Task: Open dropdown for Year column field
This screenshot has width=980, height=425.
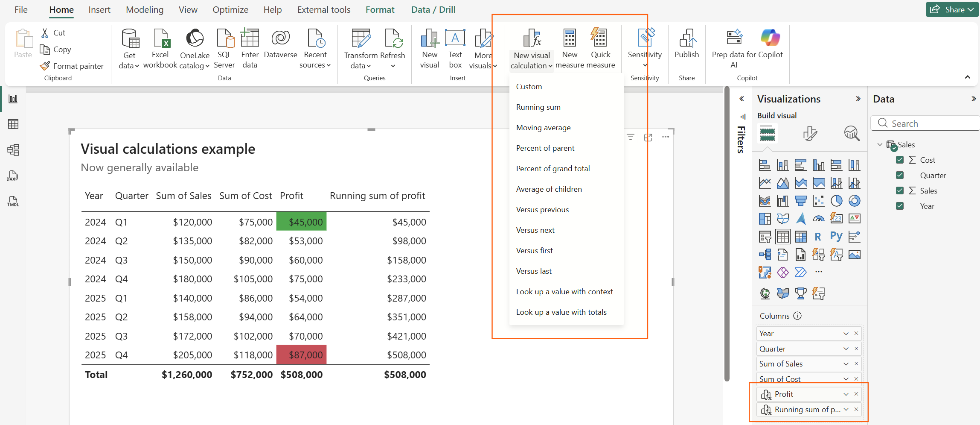Action: [x=846, y=334]
